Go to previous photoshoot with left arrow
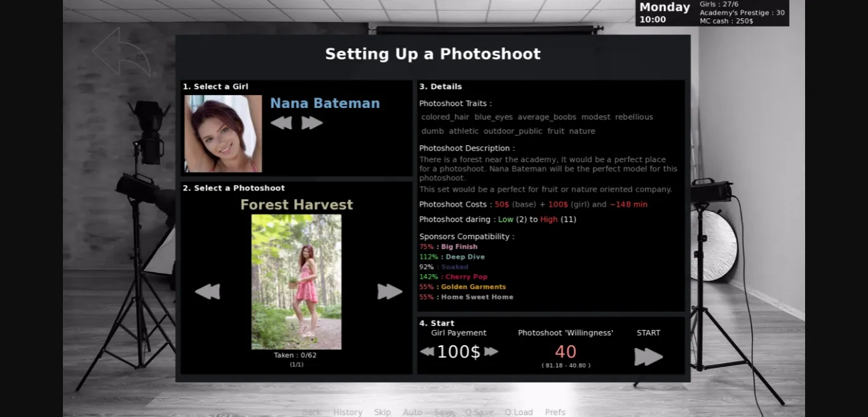This screenshot has width=868, height=417. (x=207, y=291)
